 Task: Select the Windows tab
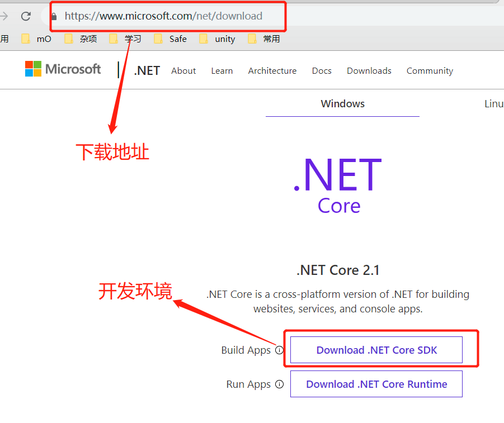point(343,104)
